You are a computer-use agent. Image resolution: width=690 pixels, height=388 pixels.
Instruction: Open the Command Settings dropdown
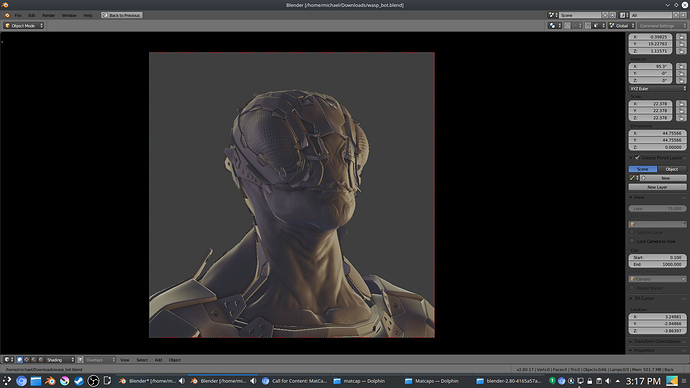[662, 26]
